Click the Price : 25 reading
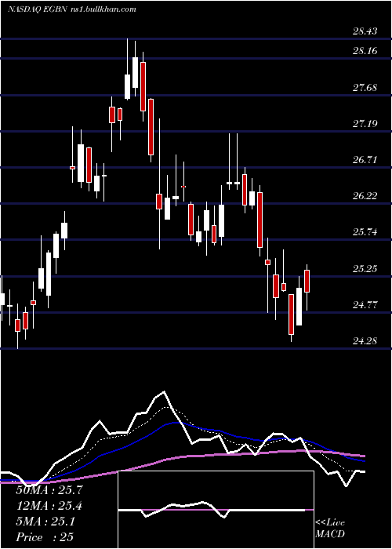This screenshot has height=549, width=392. pos(45,536)
